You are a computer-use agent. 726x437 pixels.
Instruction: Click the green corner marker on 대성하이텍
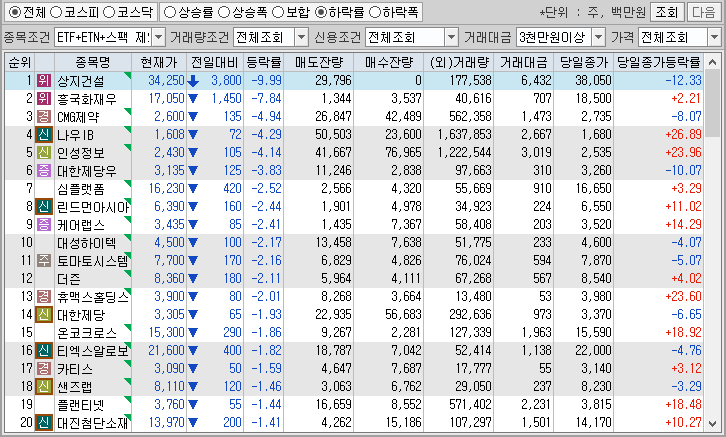(x=128, y=237)
